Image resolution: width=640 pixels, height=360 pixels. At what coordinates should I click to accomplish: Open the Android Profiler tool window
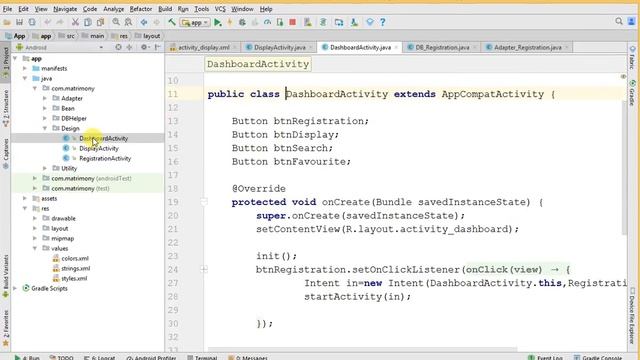(x=151, y=357)
